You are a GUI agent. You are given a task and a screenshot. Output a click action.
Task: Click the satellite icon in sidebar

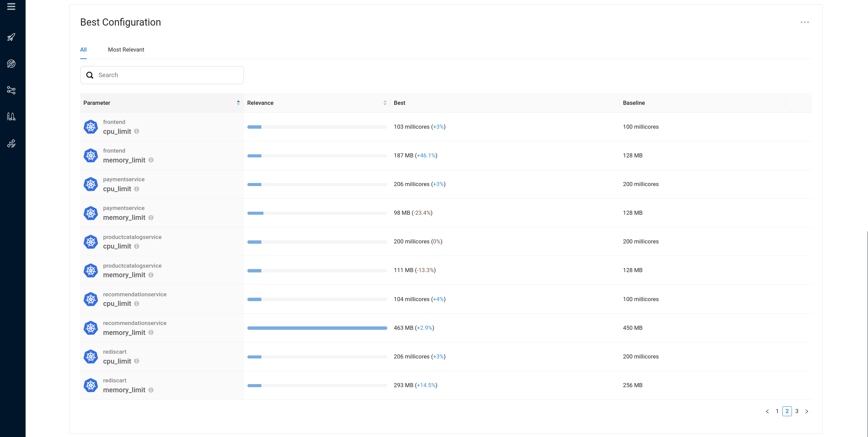coord(11,143)
